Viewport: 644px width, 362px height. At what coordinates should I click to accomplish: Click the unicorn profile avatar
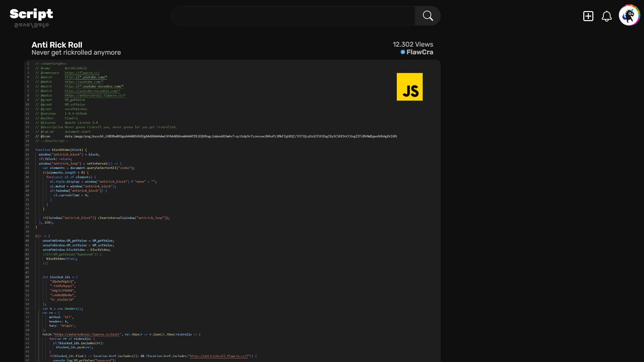point(630,15)
